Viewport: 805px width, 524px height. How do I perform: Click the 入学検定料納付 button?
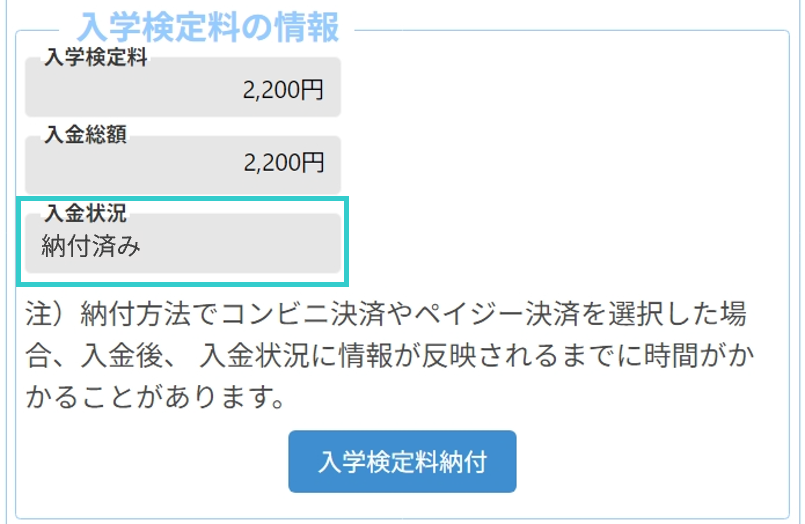click(x=402, y=461)
